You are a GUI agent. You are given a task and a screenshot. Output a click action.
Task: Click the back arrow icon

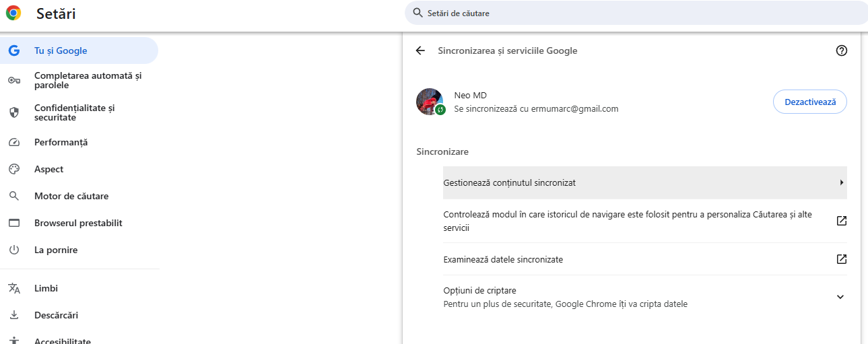pyautogui.click(x=420, y=50)
